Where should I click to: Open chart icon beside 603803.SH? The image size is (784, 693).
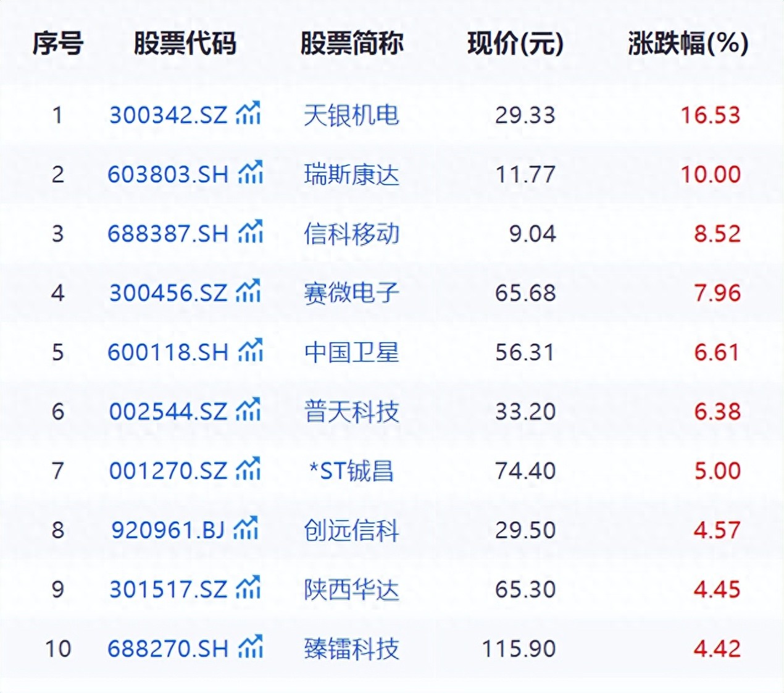click(251, 173)
